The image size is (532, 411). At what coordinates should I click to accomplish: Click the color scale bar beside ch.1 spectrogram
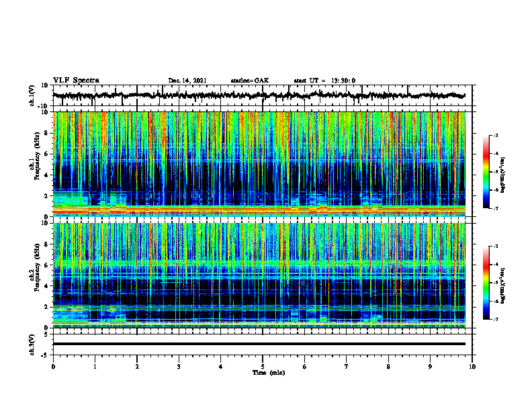[x=486, y=172]
